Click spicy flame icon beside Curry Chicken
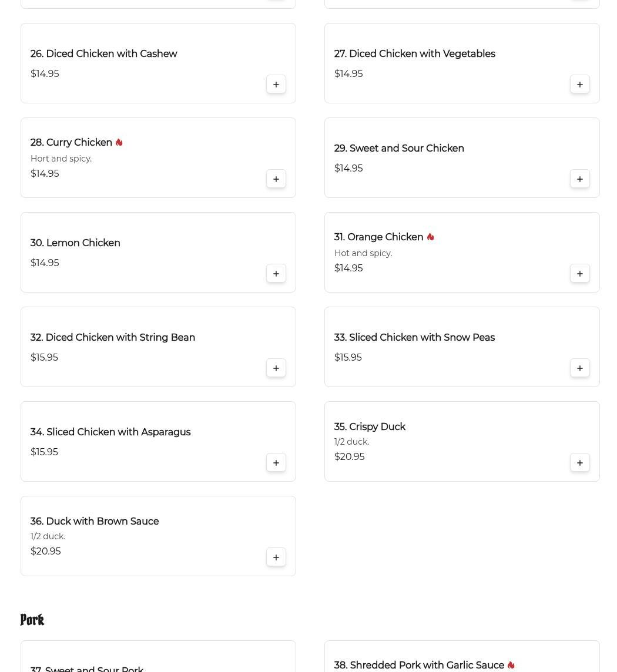 119,142
